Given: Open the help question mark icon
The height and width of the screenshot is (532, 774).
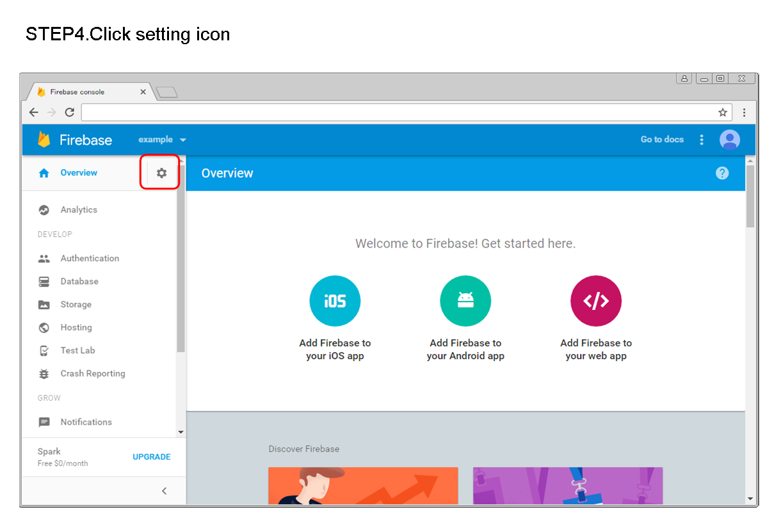Looking at the screenshot, I should pyautogui.click(x=722, y=173).
